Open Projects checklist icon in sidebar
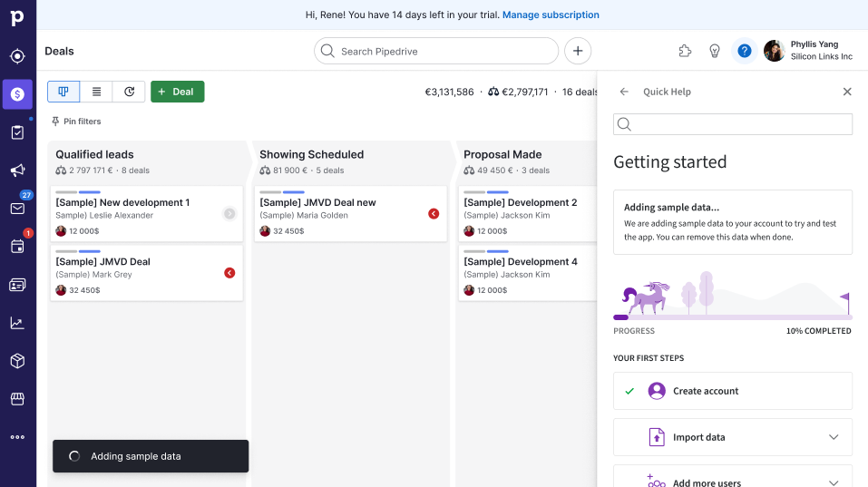868x487 pixels. tap(17, 132)
